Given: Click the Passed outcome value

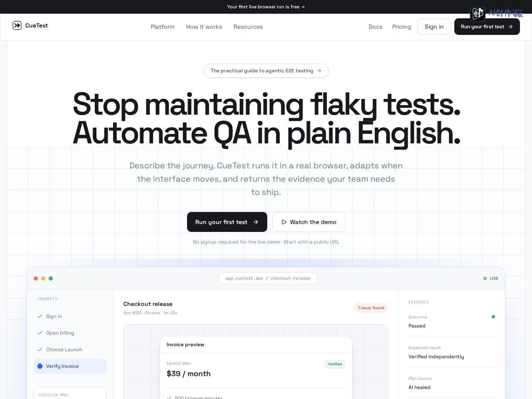Looking at the screenshot, I should 417,326.
